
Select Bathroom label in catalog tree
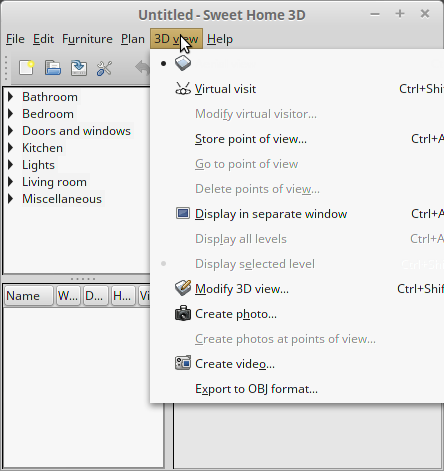(50, 97)
